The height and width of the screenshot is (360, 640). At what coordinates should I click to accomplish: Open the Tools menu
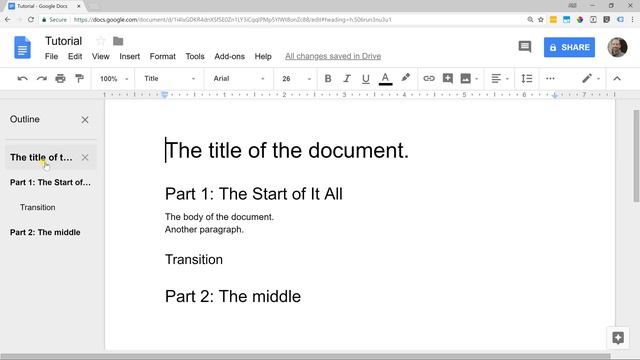pos(195,56)
